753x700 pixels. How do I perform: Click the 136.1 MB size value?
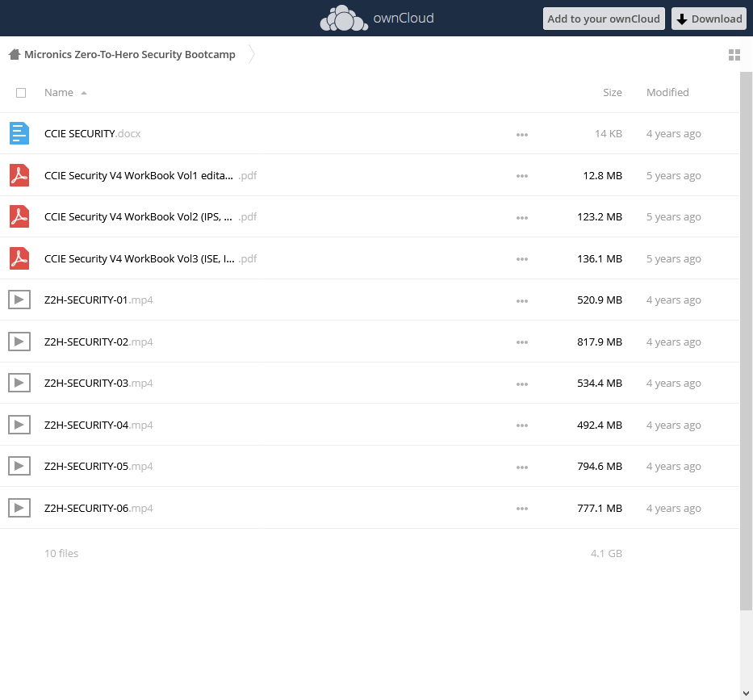point(600,258)
